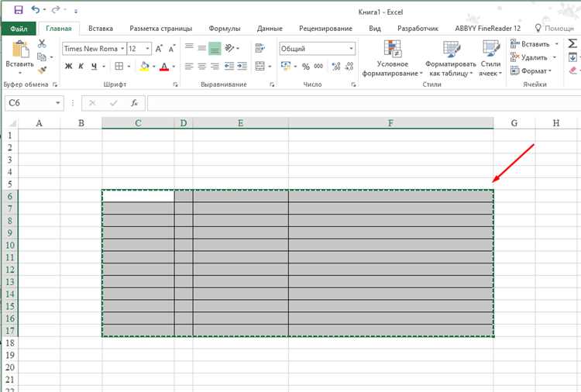
Task: Switch to the Рецензирование tab
Action: [x=325, y=29]
